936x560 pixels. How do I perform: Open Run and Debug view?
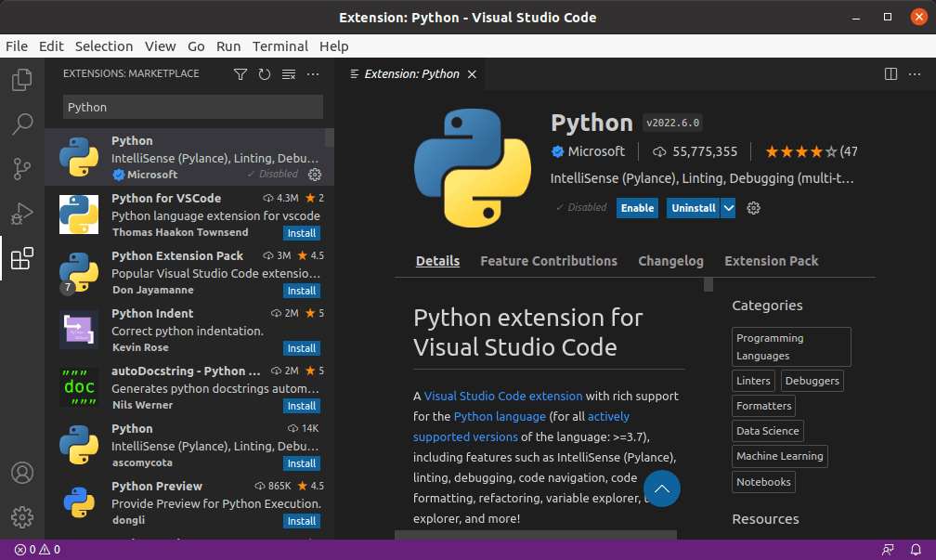click(x=22, y=214)
